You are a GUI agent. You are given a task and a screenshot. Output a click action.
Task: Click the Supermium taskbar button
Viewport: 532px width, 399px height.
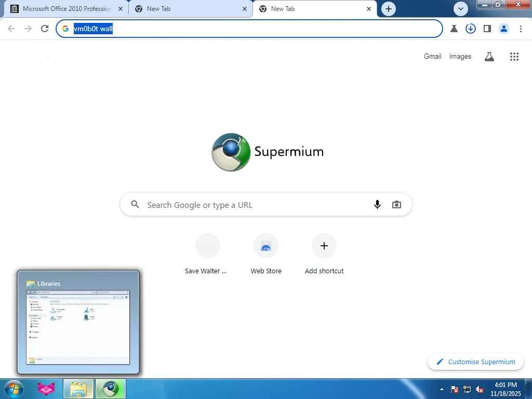pyautogui.click(x=111, y=389)
